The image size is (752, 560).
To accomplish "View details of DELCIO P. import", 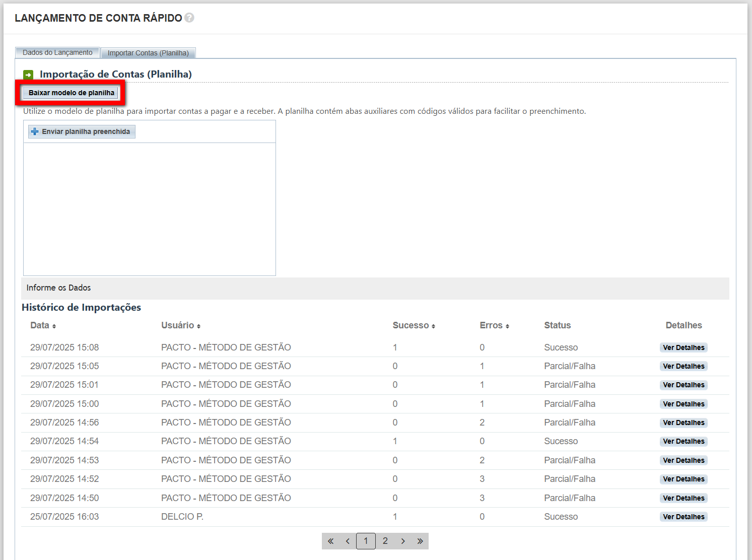I will point(683,517).
